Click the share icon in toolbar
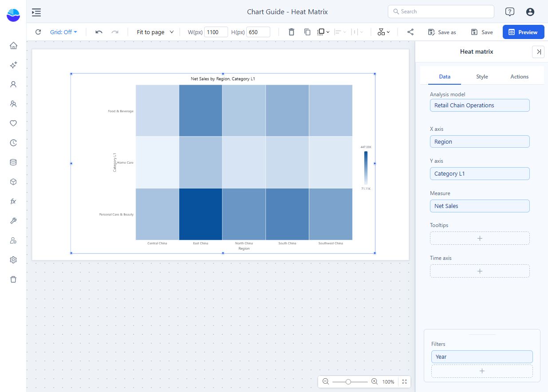The width and height of the screenshot is (548, 392). click(410, 32)
